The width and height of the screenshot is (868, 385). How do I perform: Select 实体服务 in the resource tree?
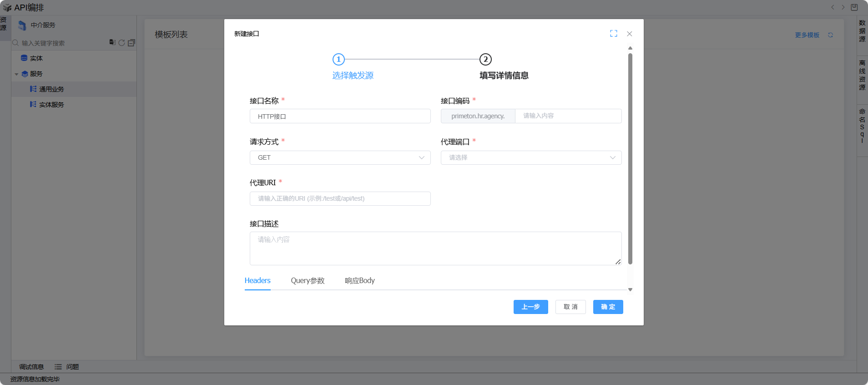pos(51,105)
